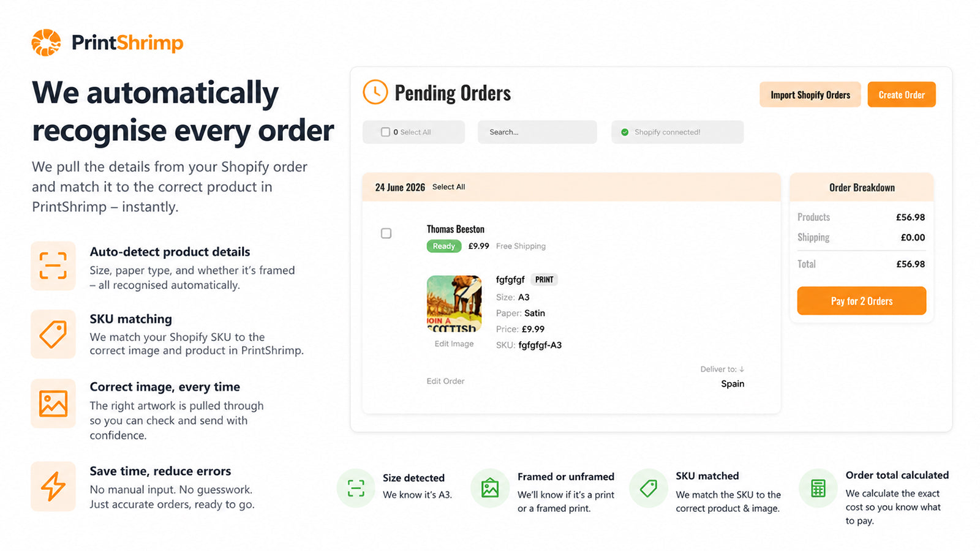Click the Save time lightning bolt icon
The image size is (980, 551).
(x=53, y=486)
